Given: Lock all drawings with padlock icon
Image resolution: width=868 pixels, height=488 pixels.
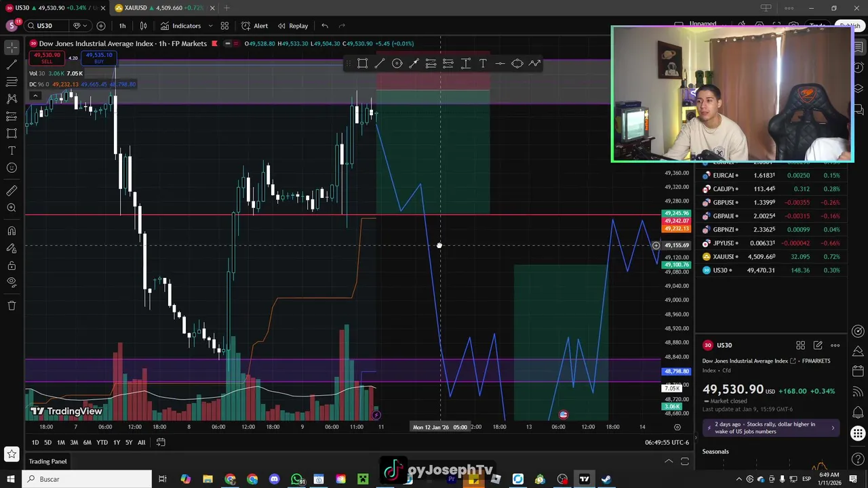Looking at the screenshot, I should pyautogui.click(x=12, y=266).
